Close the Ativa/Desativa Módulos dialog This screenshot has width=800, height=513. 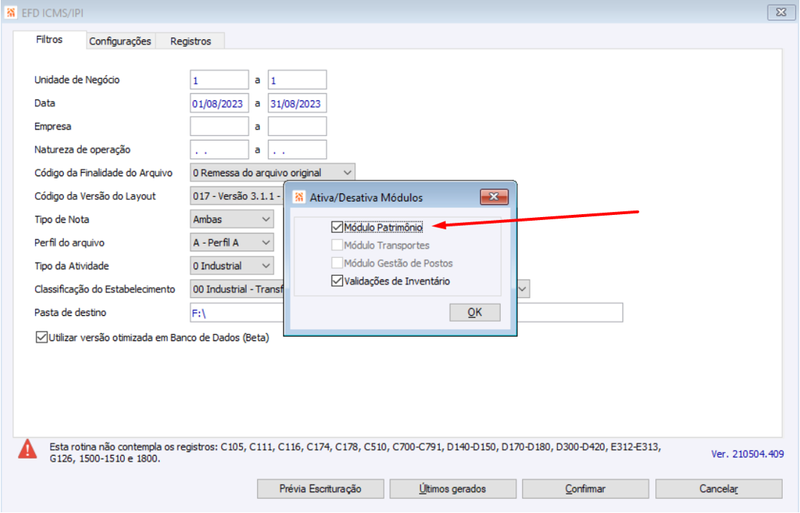(x=494, y=197)
